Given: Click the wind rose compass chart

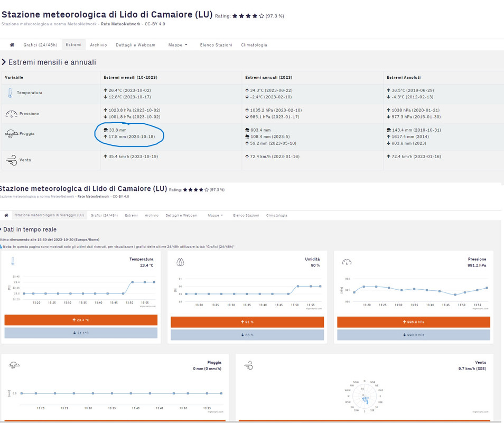Looking at the screenshot, I should (364, 397).
